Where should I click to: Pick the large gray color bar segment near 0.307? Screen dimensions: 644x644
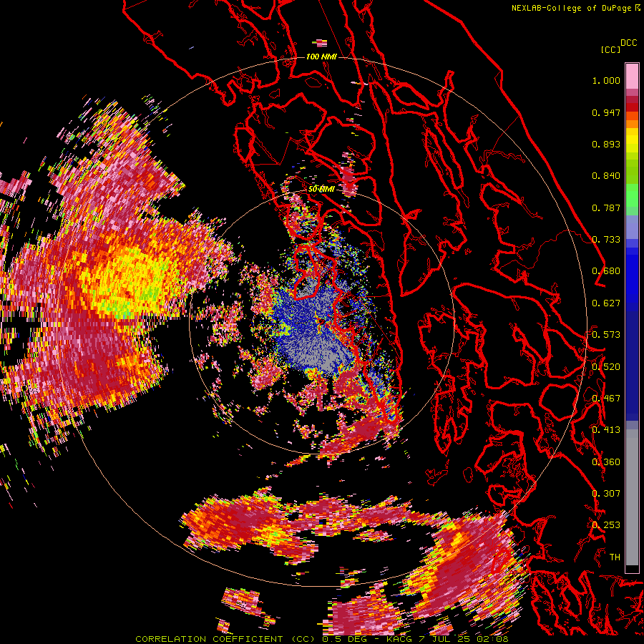(x=632, y=497)
